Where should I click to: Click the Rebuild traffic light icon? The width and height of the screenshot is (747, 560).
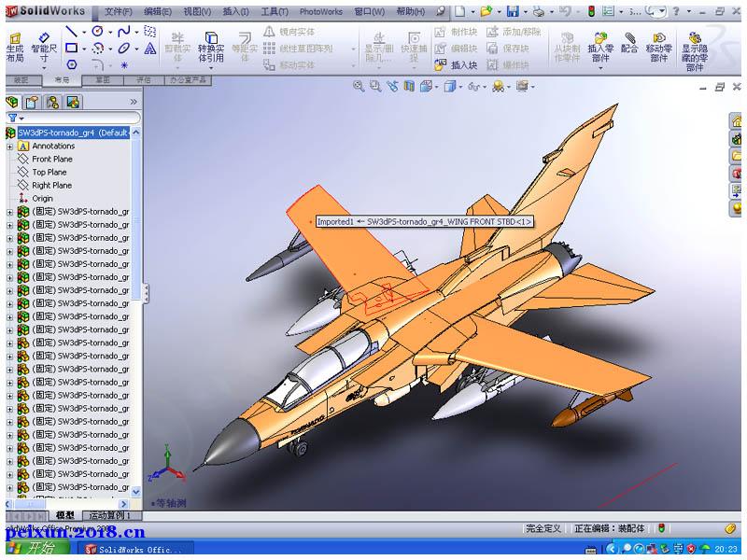(591, 11)
